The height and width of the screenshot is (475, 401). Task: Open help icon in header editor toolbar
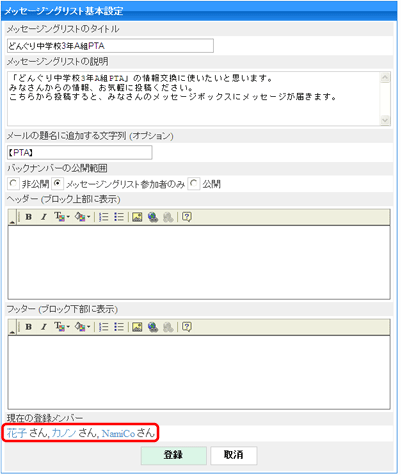(x=187, y=217)
